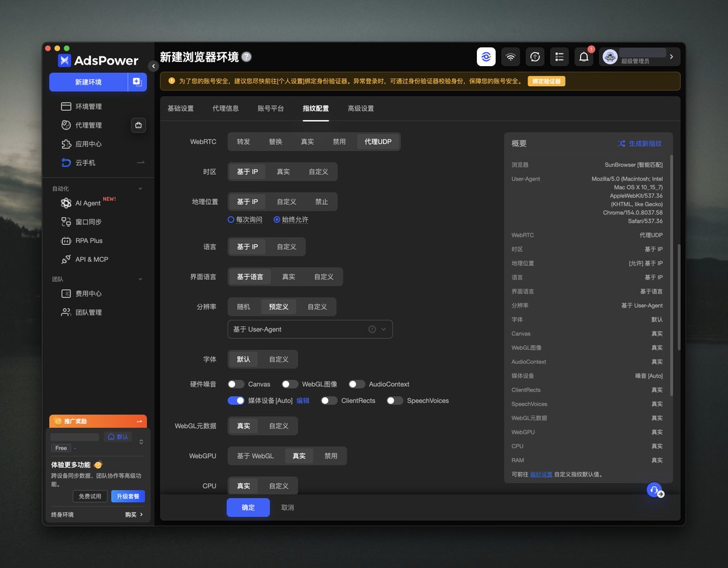
Task: Open the notification bell
Action: click(x=584, y=56)
